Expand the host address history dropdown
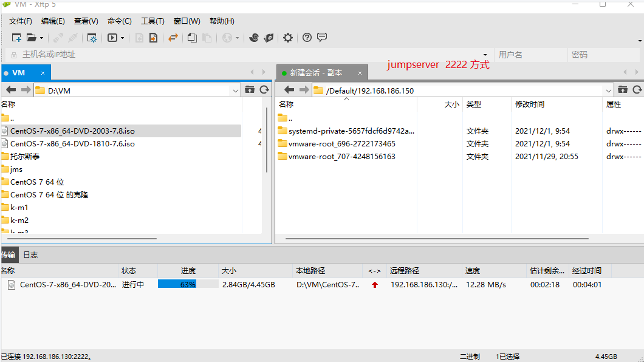Image resolution: width=644 pixels, height=362 pixels. [485, 55]
